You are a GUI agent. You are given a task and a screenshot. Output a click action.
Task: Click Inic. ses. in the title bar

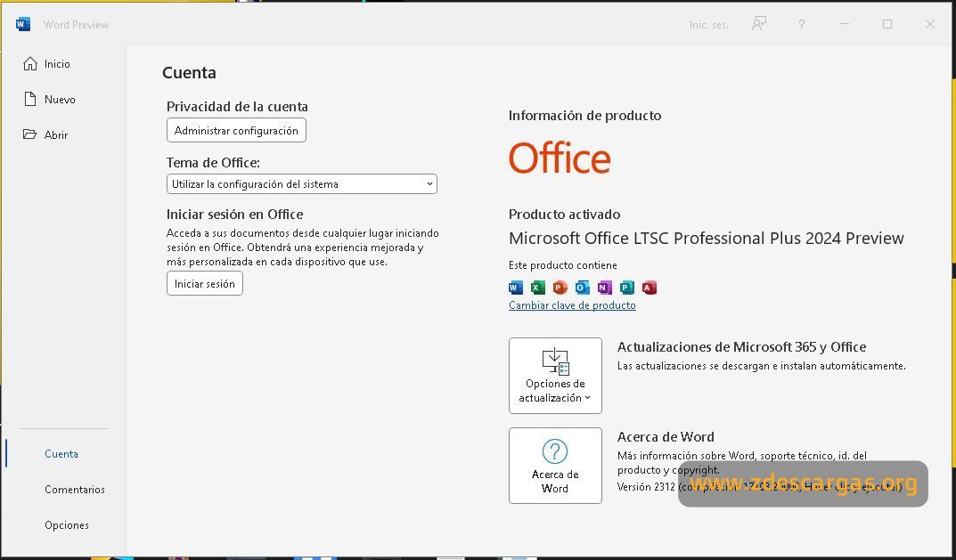(709, 25)
